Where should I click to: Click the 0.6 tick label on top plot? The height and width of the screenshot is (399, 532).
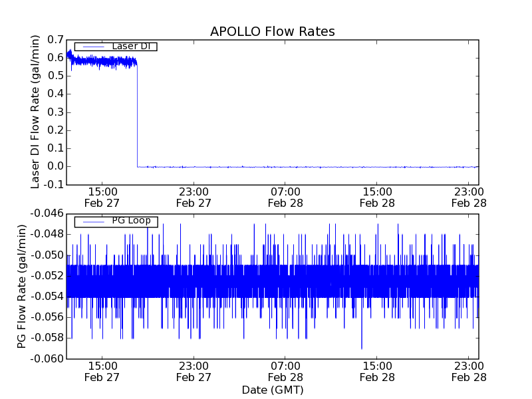[x=56, y=58]
